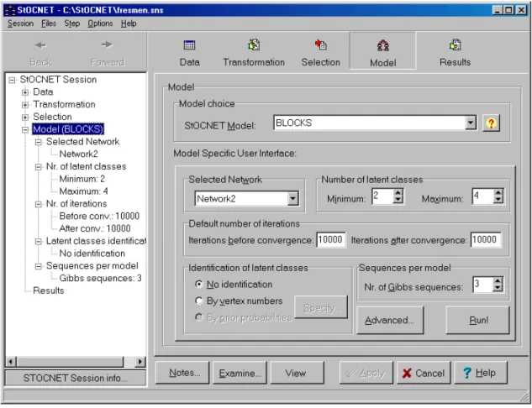This screenshot has height=408, width=532.
Task: Open the Options menu
Action: tap(100, 24)
